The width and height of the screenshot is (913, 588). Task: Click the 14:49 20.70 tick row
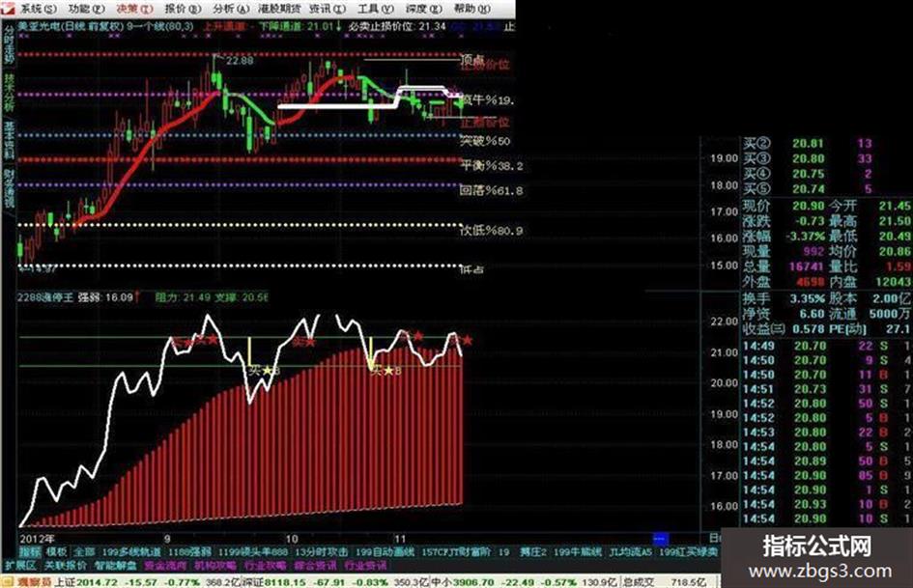click(x=827, y=346)
